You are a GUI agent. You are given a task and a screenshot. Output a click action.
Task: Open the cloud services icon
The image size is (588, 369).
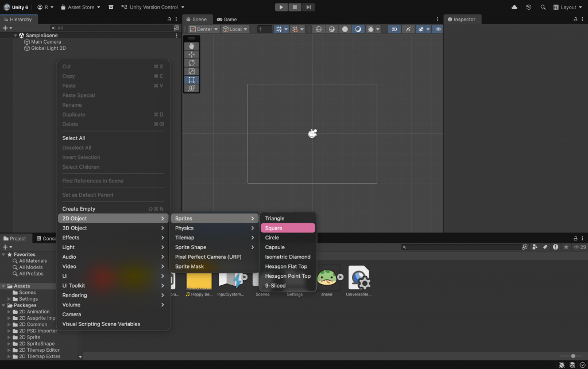point(514,7)
